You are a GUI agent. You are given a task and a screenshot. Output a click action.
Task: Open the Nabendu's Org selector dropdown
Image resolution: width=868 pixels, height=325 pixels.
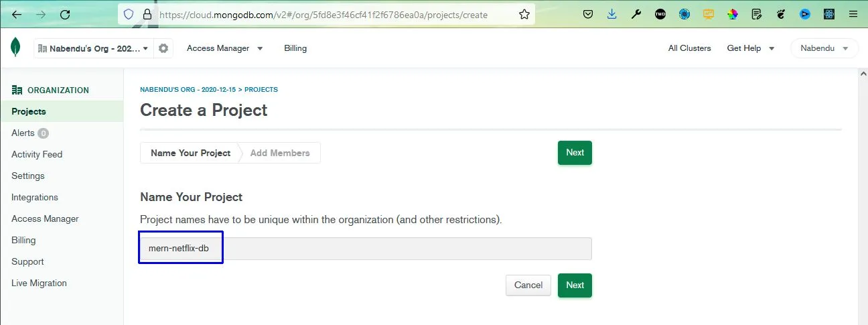click(x=93, y=48)
